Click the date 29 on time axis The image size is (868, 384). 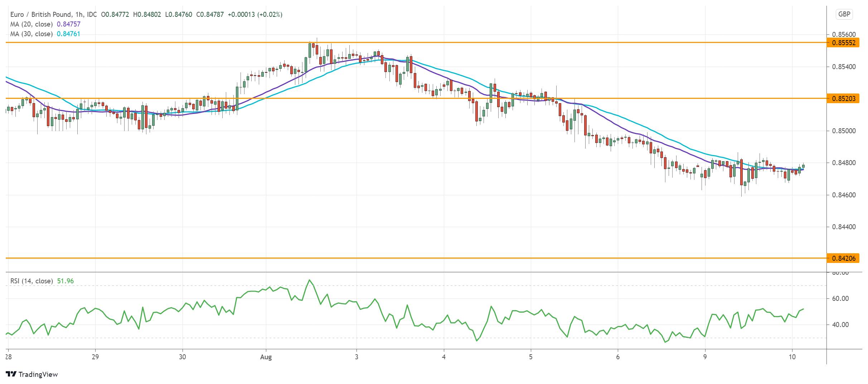click(95, 357)
